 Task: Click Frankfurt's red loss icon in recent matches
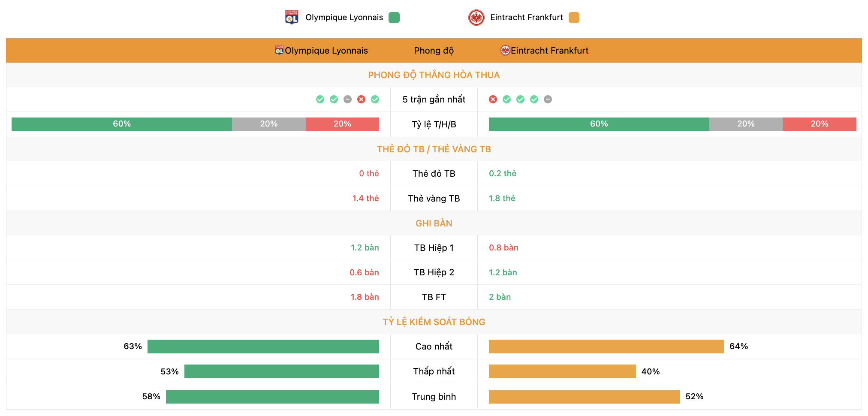pos(493,99)
